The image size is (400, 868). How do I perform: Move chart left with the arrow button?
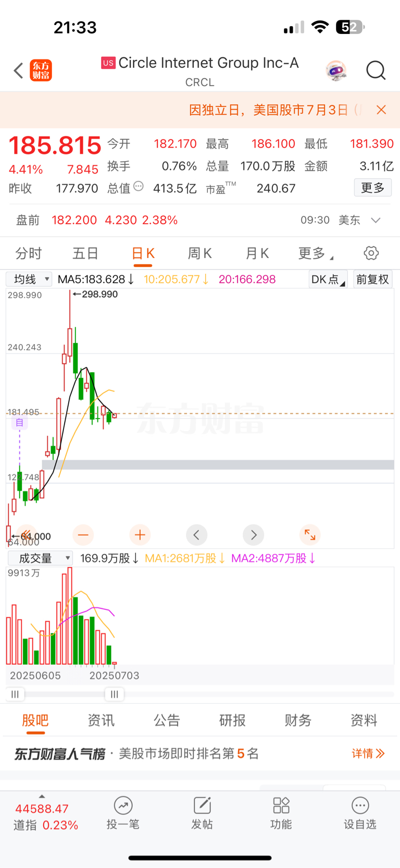click(196, 535)
